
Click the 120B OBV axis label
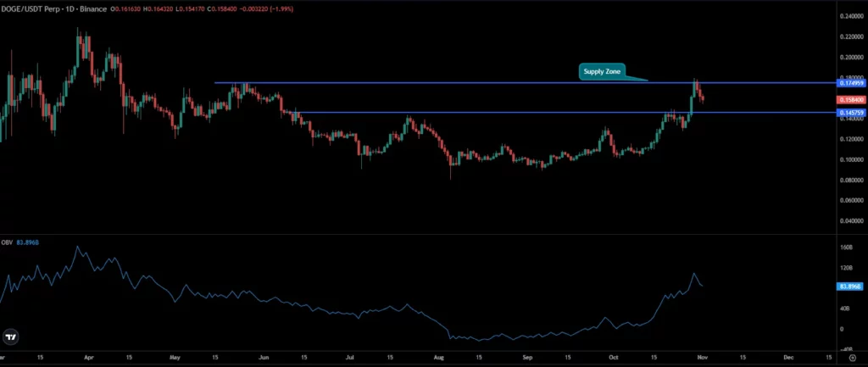[x=847, y=268]
